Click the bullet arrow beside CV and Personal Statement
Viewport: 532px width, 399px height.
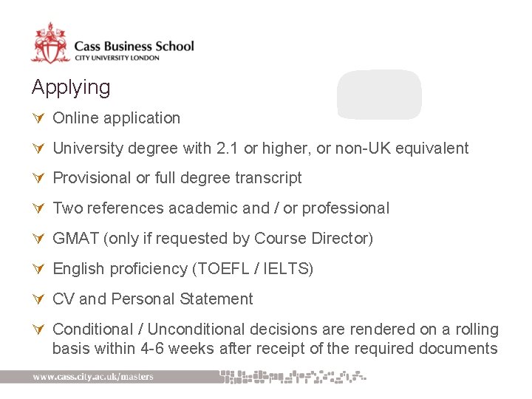[x=38, y=299]
